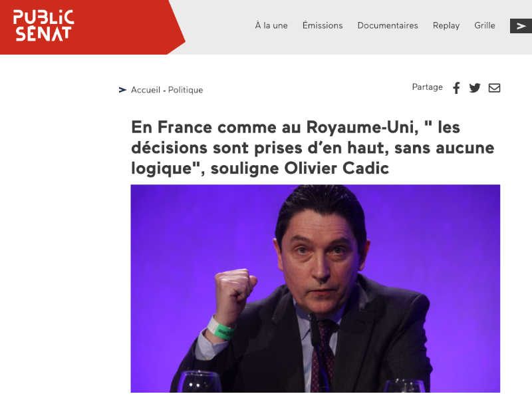
Task: Click the green wristband in photo
Action: point(221,328)
